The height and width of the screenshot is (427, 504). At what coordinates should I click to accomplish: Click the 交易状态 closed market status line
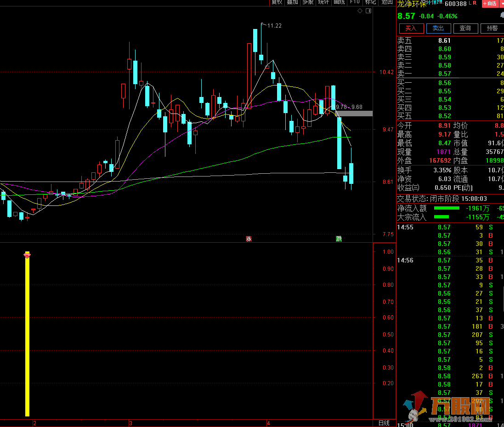point(442,199)
